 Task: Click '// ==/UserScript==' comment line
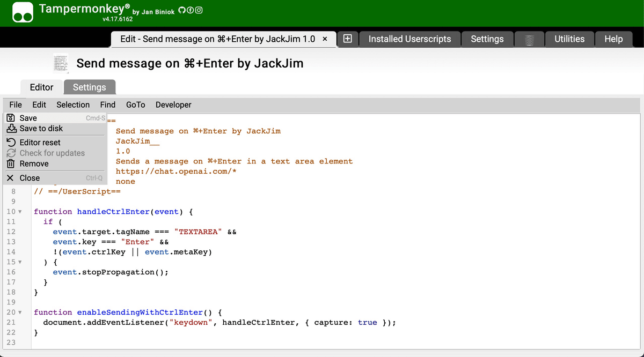[77, 191]
